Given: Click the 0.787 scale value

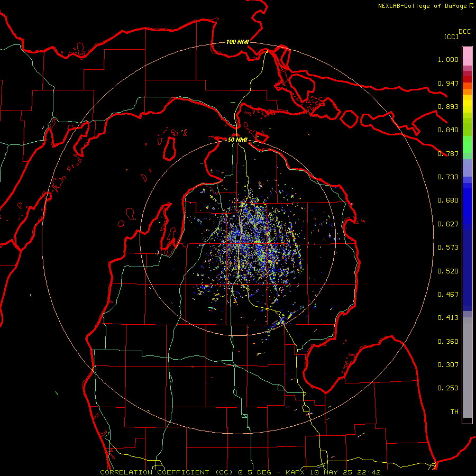Looking at the screenshot, I should (448, 153).
